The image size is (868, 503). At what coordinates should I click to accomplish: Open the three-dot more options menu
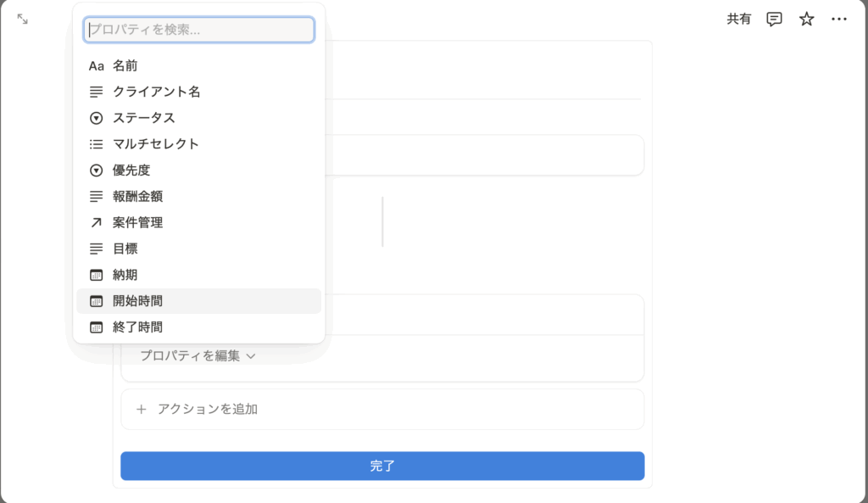[x=839, y=19]
